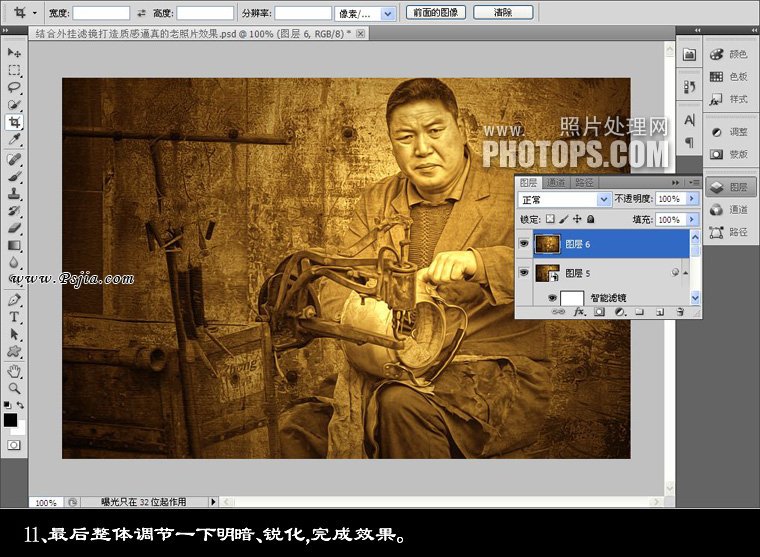Open the 像素 resolution units dropdown

(x=367, y=13)
